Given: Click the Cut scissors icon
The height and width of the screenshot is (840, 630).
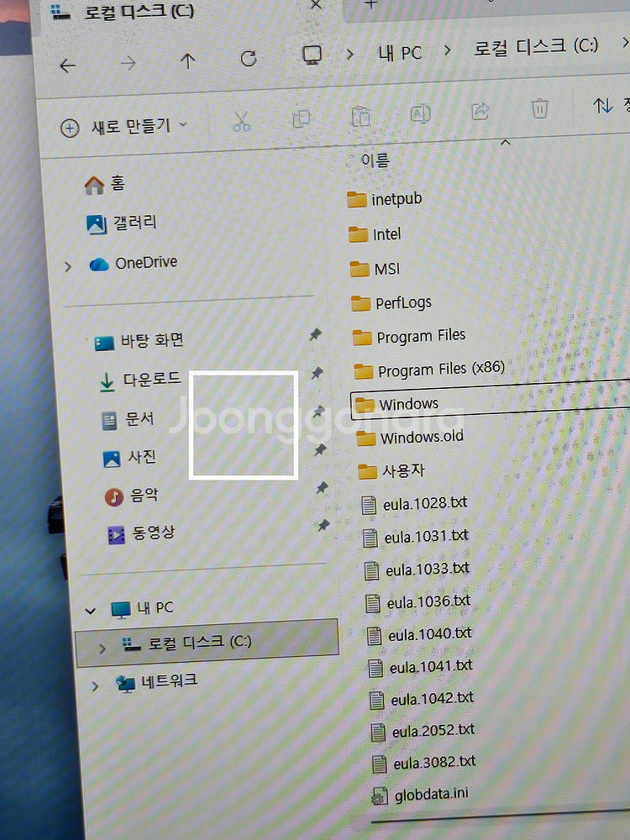Looking at the screenshot, I should tap(242, 122).
